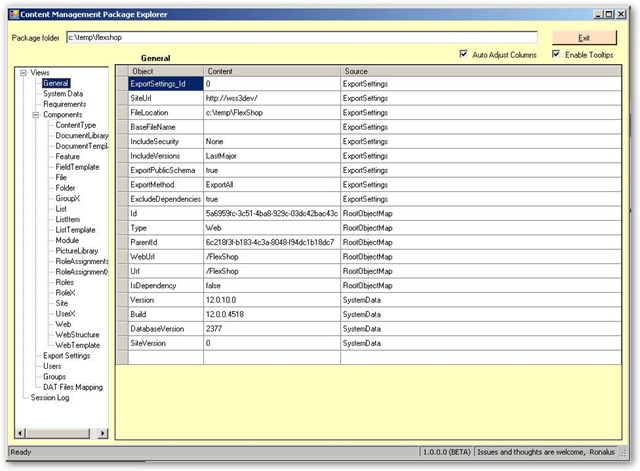This screenshot has height=471, width=640.
Task: Select the Folder component node
Action: click(x=65, y=188)
